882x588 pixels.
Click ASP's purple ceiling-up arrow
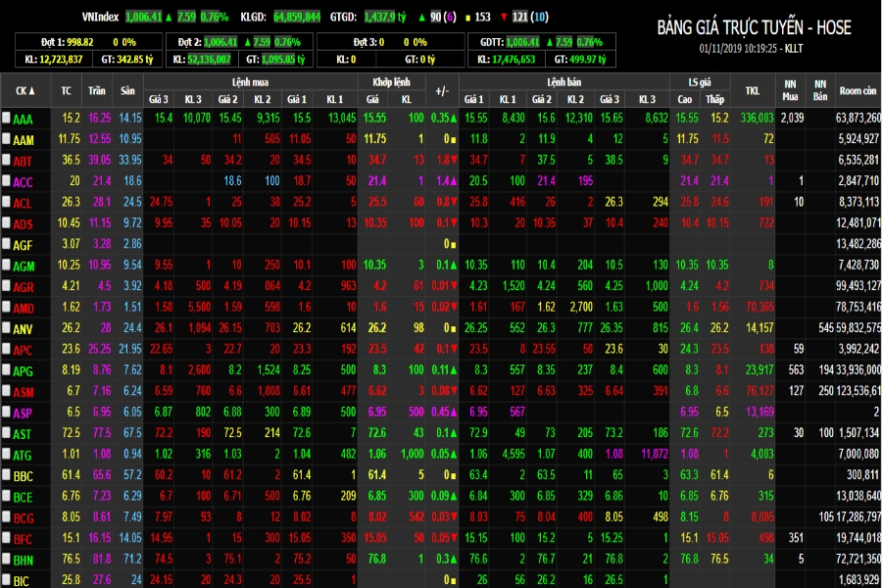[x=453, y=412]
